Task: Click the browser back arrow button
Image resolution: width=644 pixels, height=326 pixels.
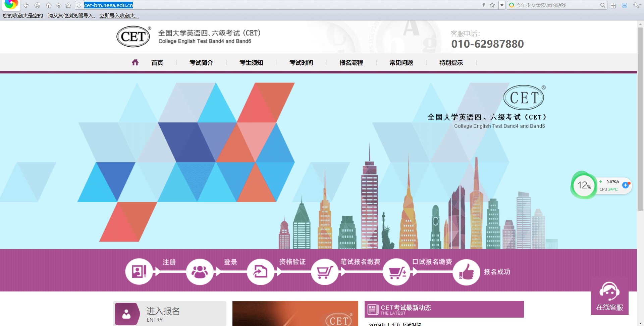Action: 26,5
